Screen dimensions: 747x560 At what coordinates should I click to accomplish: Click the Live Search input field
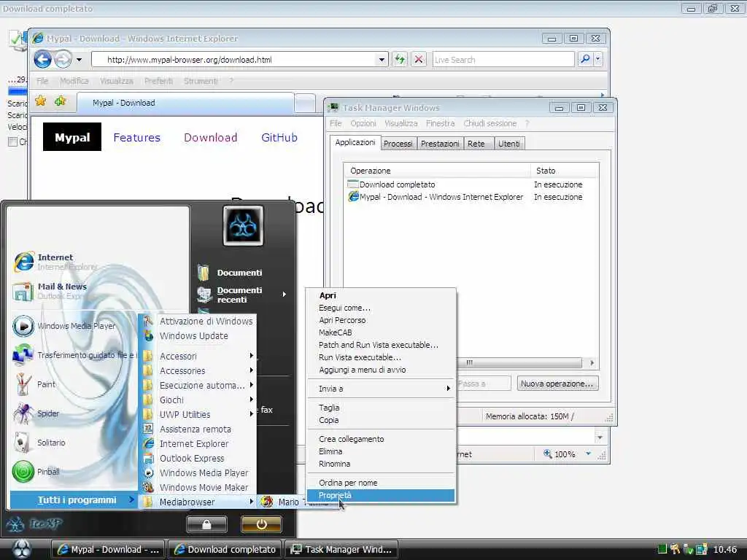click(503, 60)
